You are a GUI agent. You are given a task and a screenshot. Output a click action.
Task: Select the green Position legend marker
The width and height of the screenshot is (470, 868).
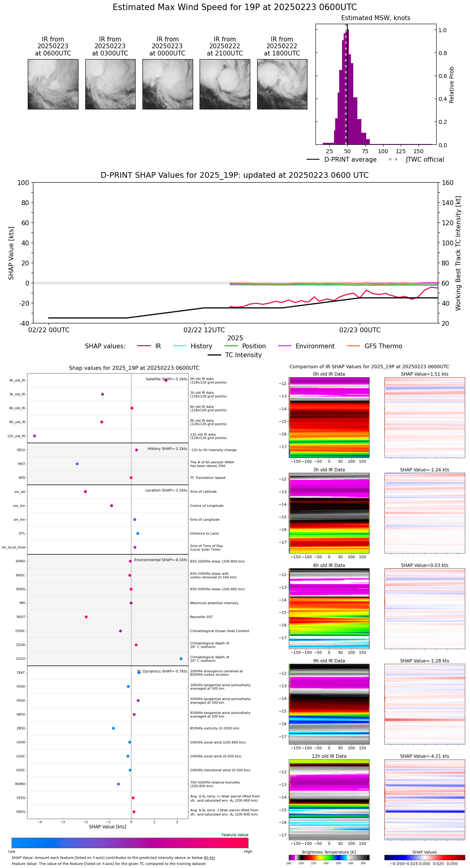tap(231, 346)
